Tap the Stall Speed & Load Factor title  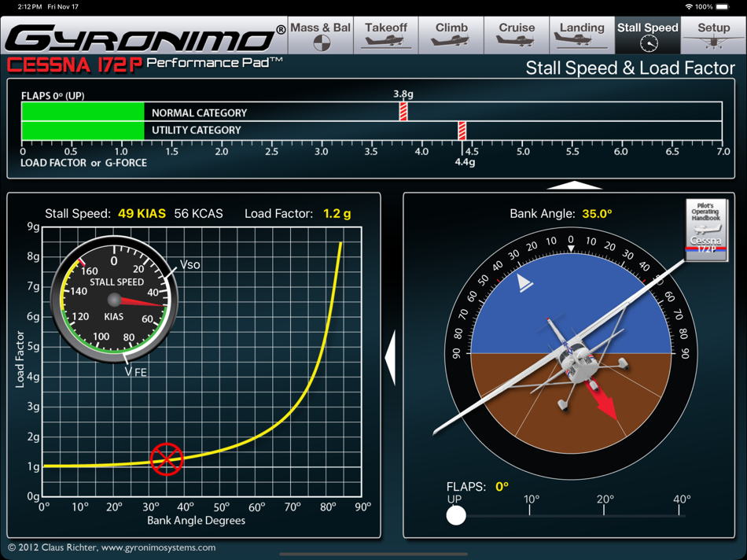631,68
